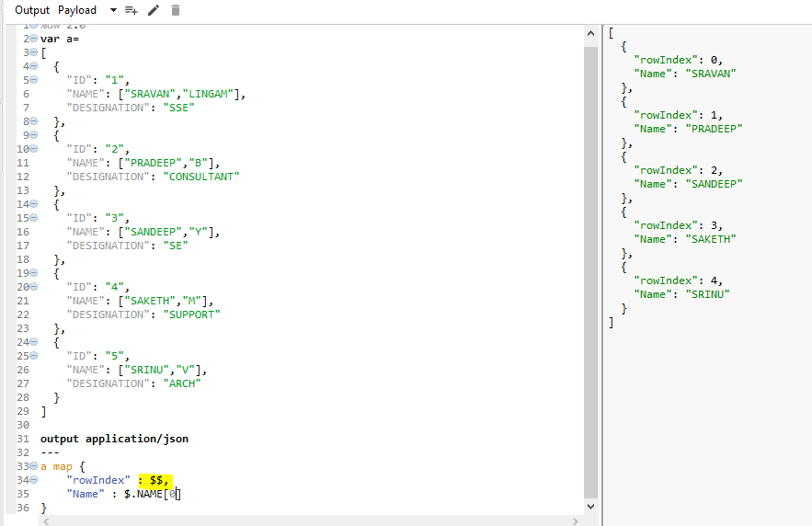812x526 pixels.
Task: Click the value "SAKETH" in editor line 21
Action: pyautogui.click(x=150, y=301)
